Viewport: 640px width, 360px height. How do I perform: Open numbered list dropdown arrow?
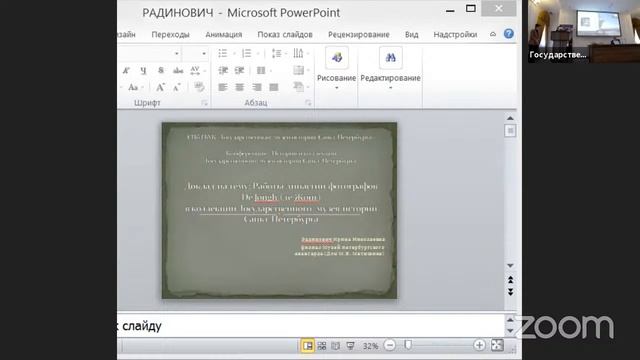258,53
